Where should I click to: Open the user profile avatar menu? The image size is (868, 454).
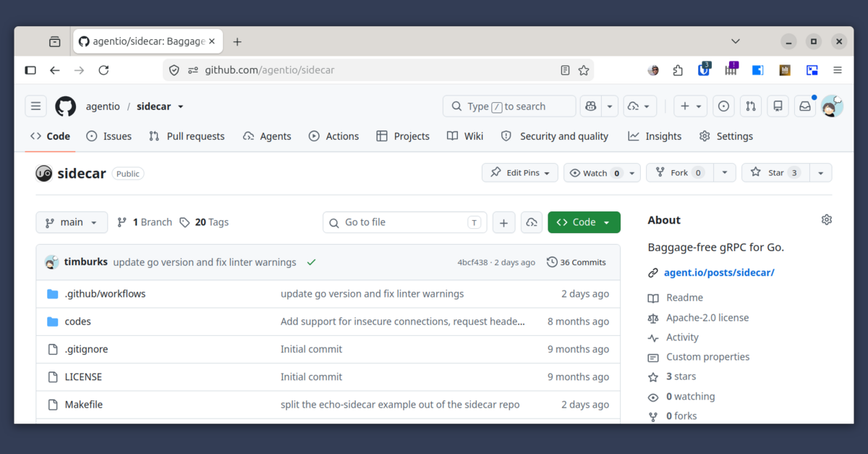(832, 106)
